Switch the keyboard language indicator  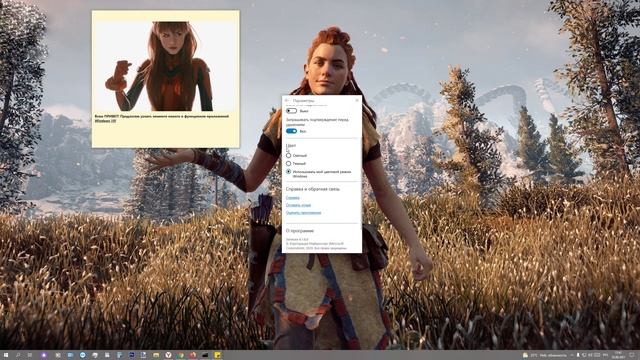(606, 356)
